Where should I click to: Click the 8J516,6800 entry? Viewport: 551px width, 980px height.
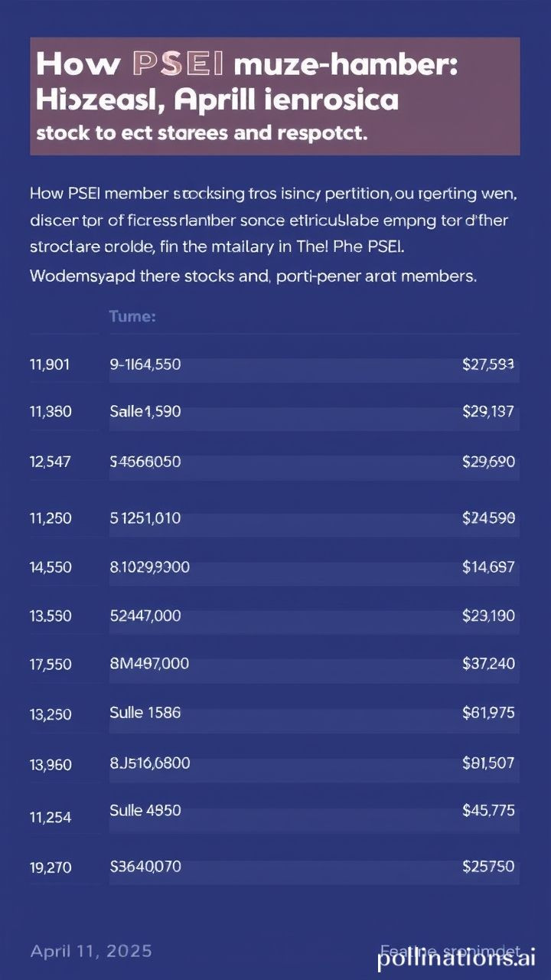coord(150,763)
